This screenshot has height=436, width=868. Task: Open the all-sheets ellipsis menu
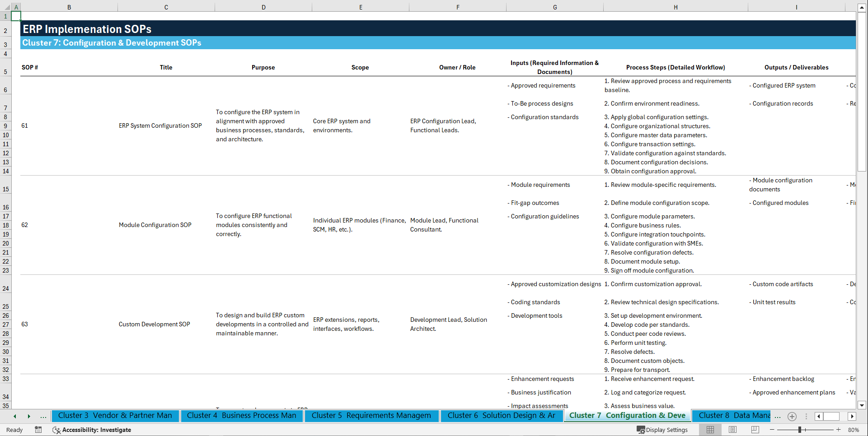coord(778,417)
